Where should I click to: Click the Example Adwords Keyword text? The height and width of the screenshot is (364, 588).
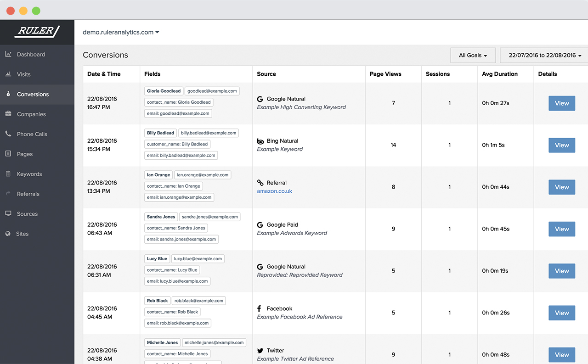click(292, 233)
